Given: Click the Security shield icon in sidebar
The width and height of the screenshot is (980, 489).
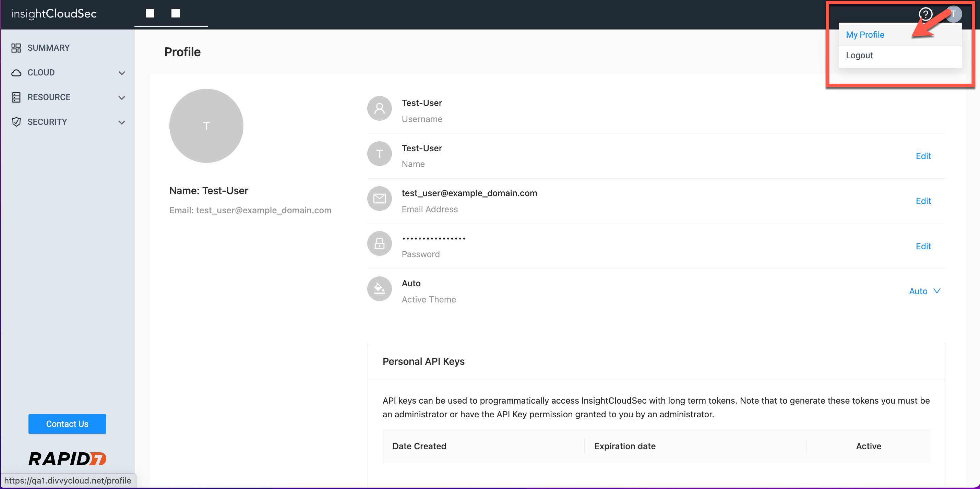Looking at the screenshot, I should click(16, 122).
